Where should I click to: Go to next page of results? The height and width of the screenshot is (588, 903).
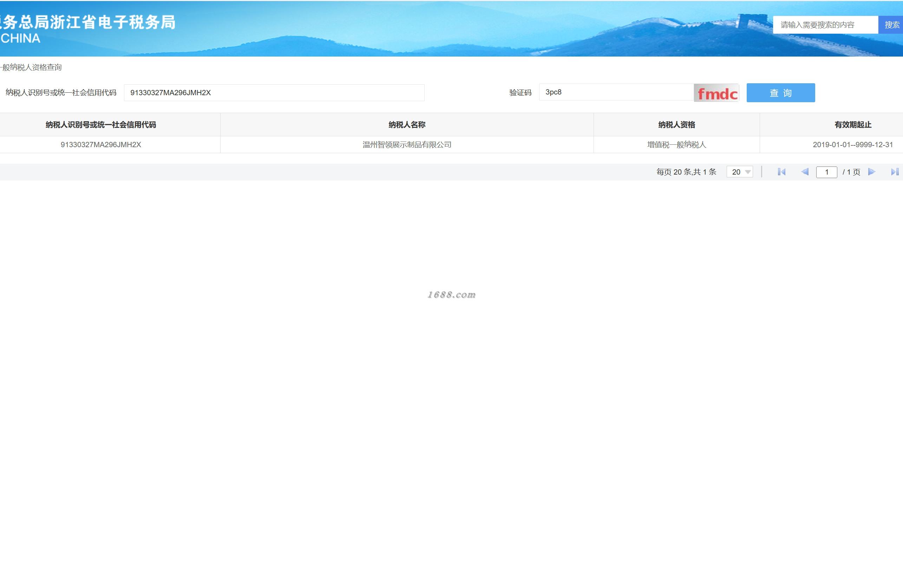[871, 172]
